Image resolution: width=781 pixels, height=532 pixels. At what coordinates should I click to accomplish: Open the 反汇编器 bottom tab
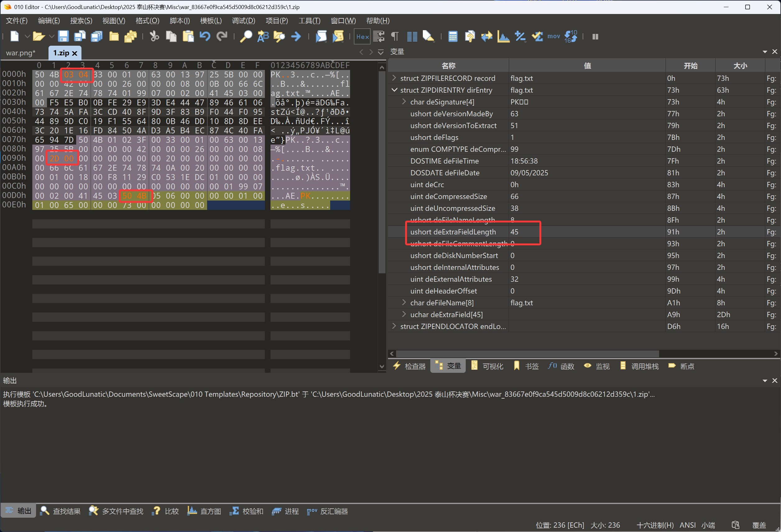pyautogui.click(x=327, y=511)
